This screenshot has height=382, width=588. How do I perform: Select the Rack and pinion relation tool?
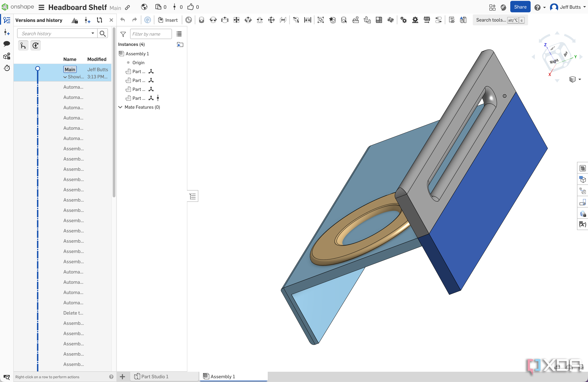coord(415,20)
